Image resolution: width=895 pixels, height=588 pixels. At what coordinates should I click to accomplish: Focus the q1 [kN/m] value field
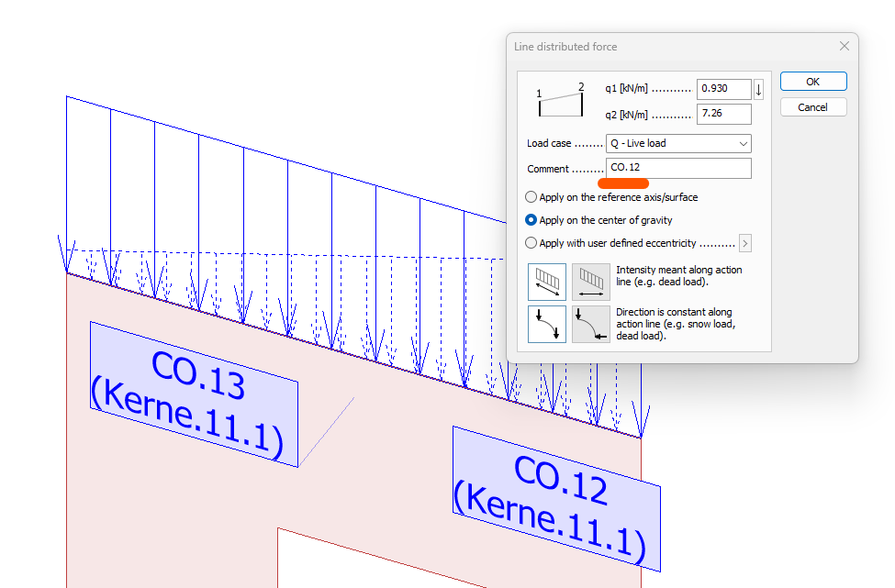[x=723, y=88]
